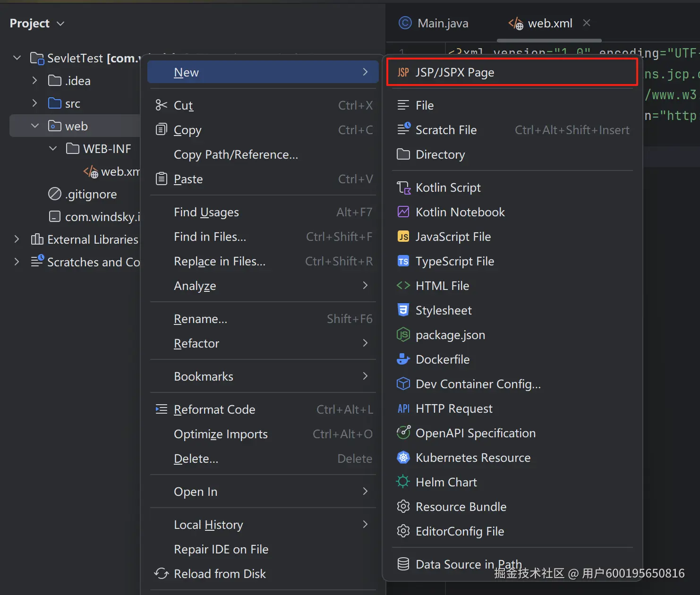Choose Delete from context menu
This screenshot has height=595, width=700.
point(263,459)
